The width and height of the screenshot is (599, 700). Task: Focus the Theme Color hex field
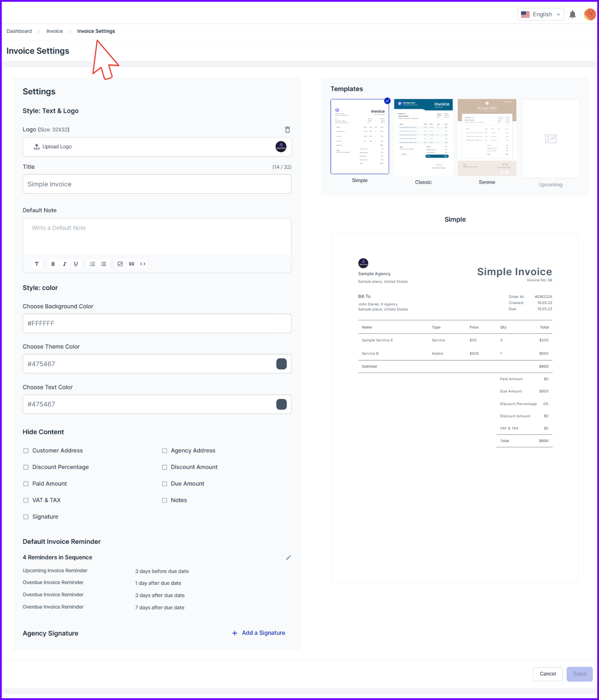pos(157,364)
